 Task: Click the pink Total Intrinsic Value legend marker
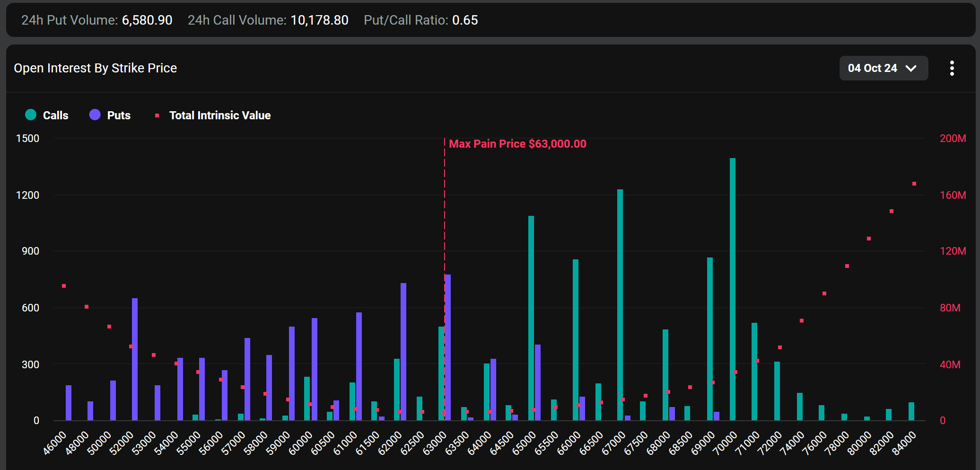[157, 115]
